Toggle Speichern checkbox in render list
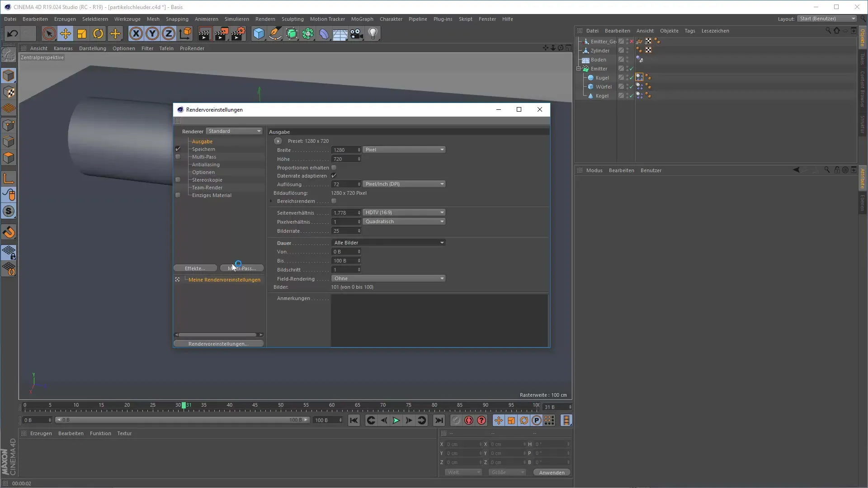868x488 pixels. (x=178, y=149)
